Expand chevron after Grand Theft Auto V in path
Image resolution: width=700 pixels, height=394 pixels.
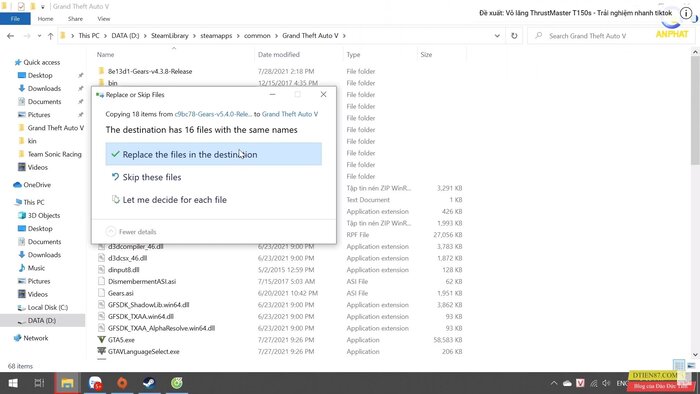[344, 36]
